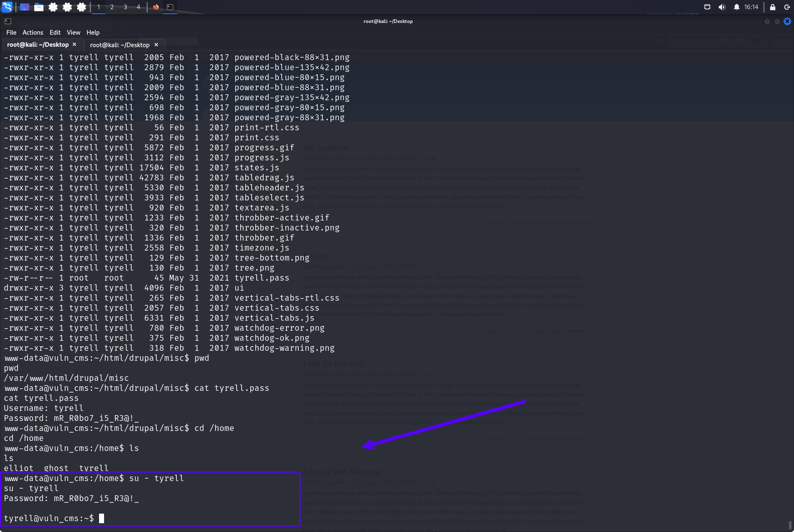Click the 'su - tyrell' prompt line

point(94,478)
